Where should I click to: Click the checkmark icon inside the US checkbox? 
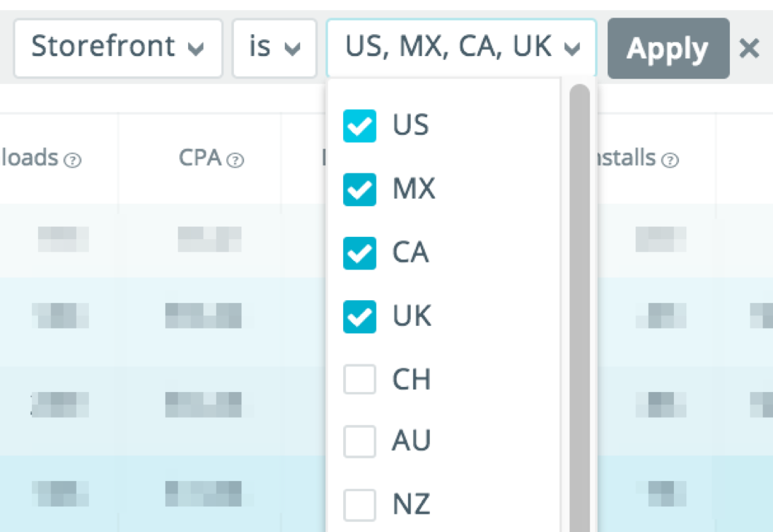[x=358, y=126]
